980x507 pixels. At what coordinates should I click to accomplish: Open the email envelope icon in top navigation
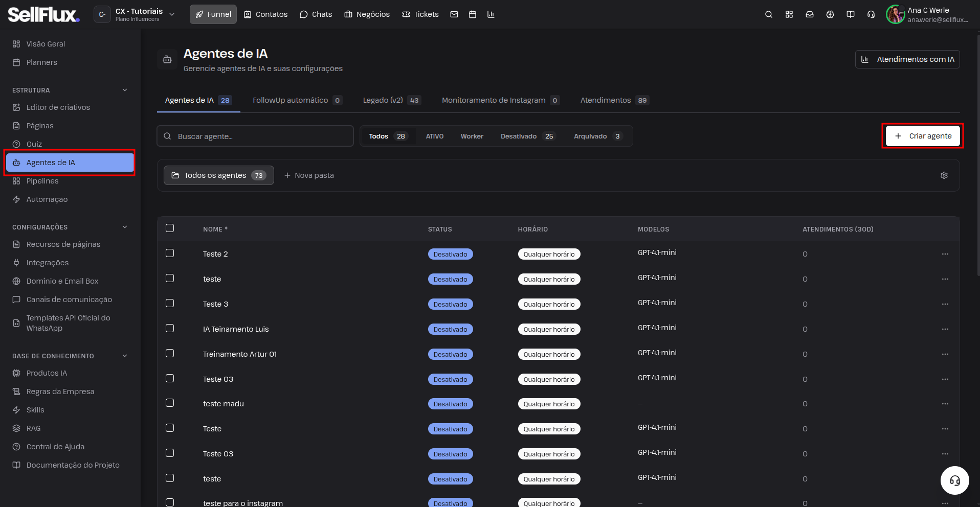pos(454,14)
